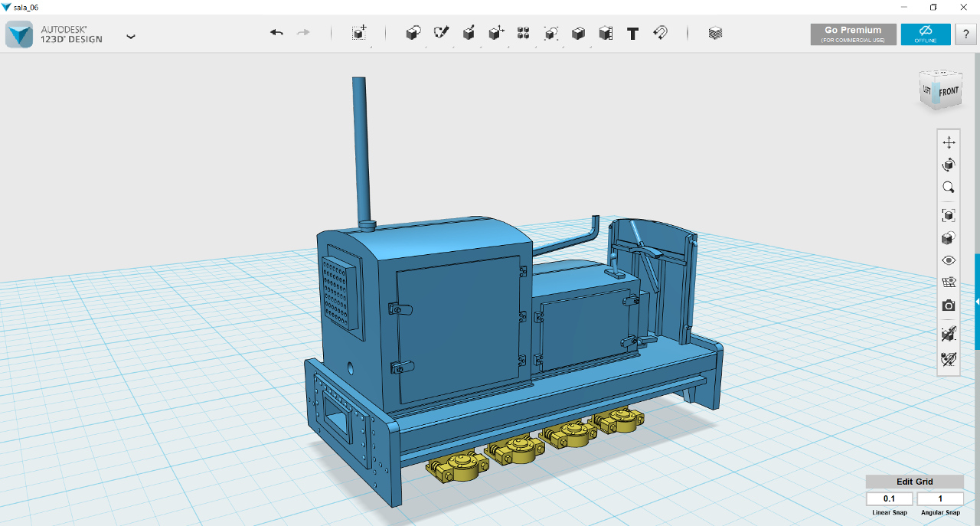Toggle the sketch snapping icon
The width and height of the screenshot is (980, 526).
click(x=949, y=334)
